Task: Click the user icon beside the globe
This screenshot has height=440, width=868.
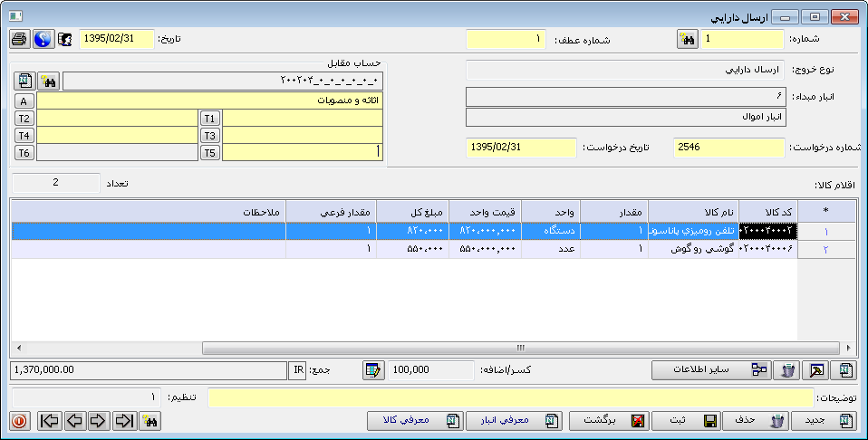Action: (65, 39)
